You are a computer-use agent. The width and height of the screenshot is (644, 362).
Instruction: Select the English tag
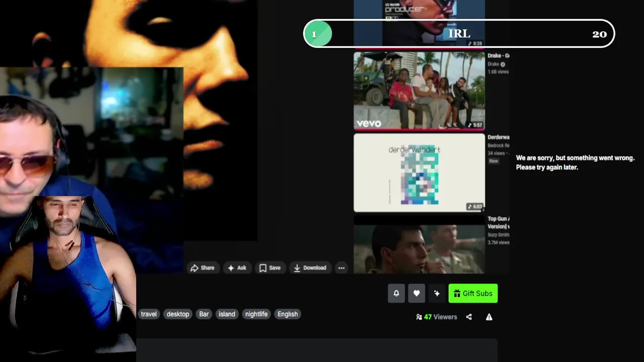click(x=288, y=314)
